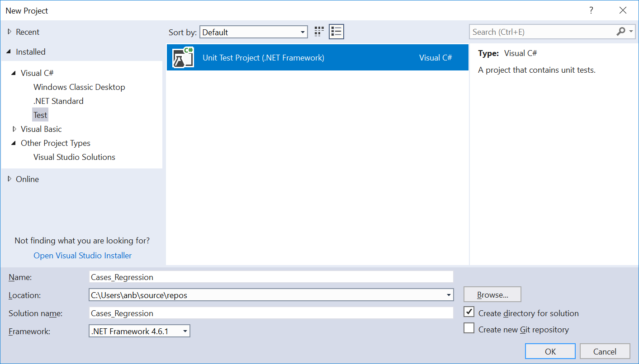Switch to small icons view

[x=319, y=32]
